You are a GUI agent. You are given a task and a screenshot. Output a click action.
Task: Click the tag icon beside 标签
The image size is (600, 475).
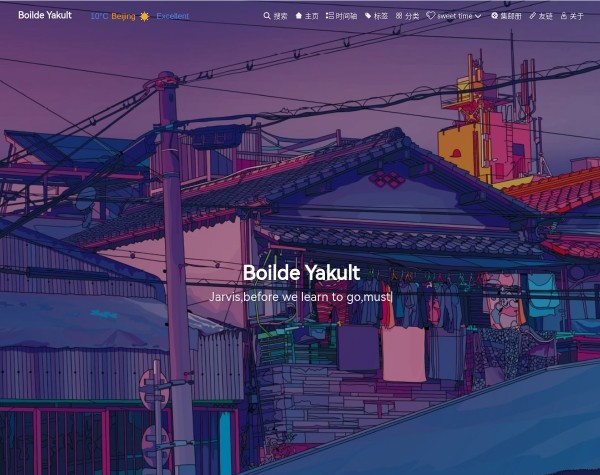click(x=368, y=16)
